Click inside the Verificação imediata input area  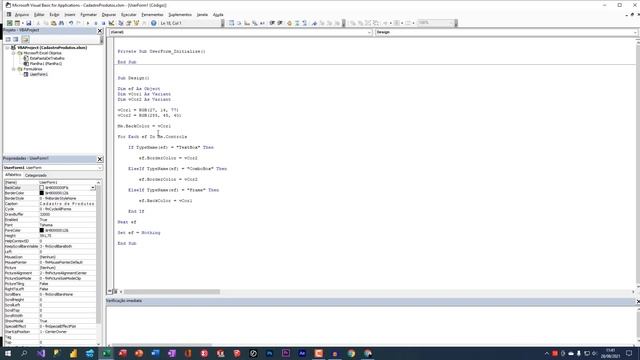point(371,324)
